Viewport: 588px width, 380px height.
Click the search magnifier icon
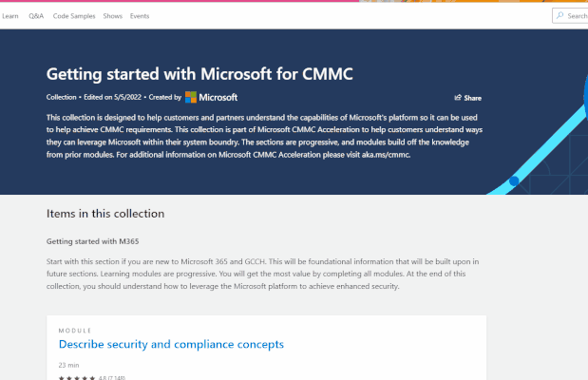560,15
